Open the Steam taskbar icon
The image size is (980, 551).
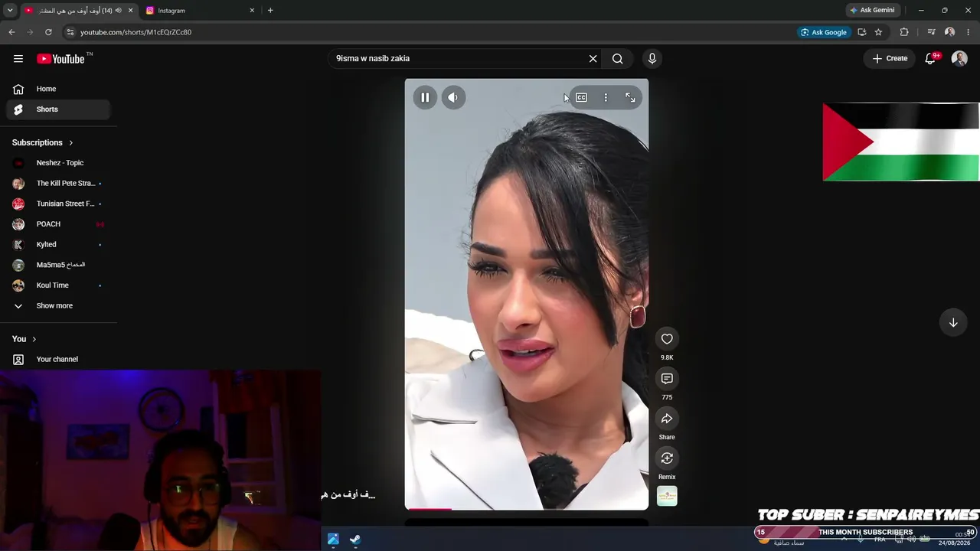(x=355, y=540)
